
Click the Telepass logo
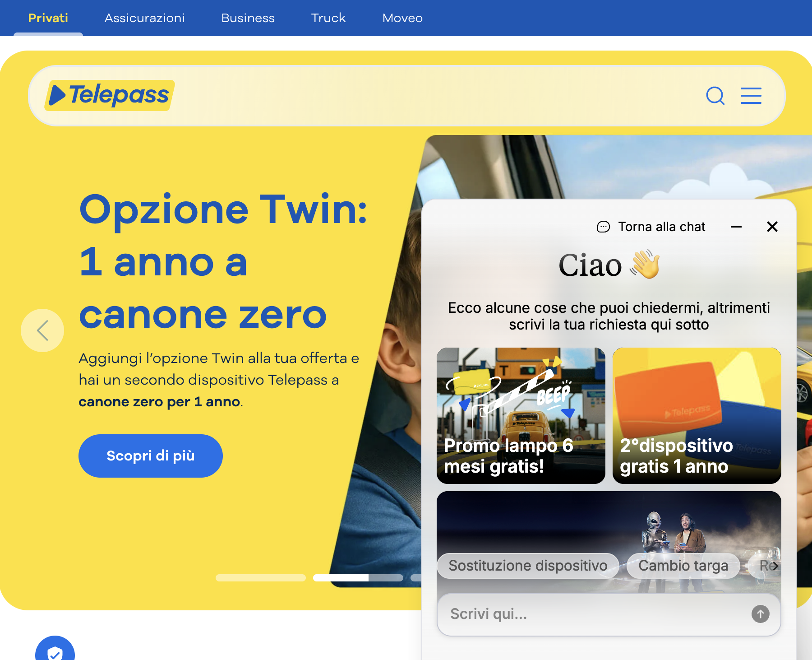[110, 95]
